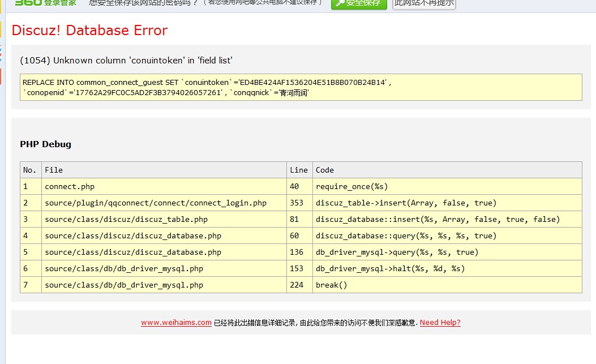Open the Need Help? link
The image size is (596, 364).
440,323
